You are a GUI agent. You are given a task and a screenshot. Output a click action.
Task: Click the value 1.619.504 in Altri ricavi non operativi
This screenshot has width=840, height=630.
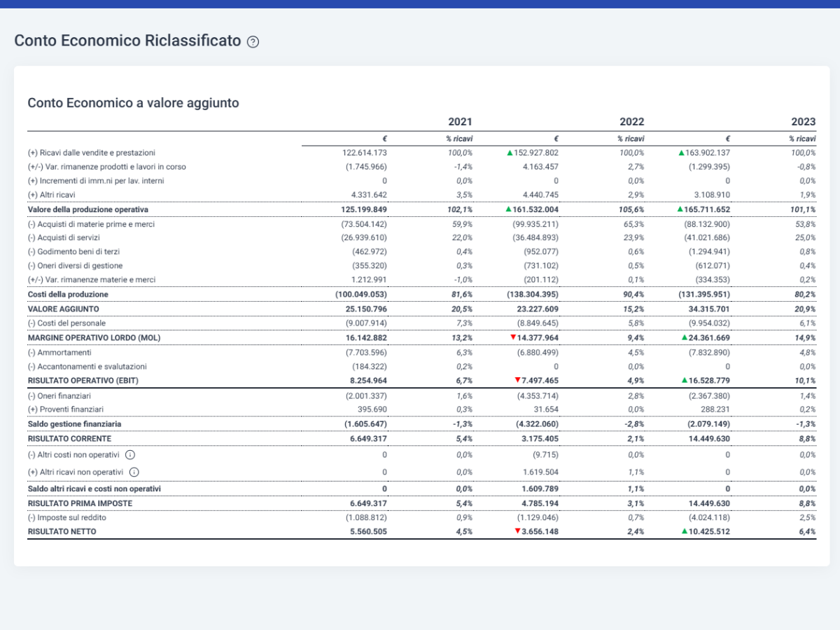pos(540,472)
